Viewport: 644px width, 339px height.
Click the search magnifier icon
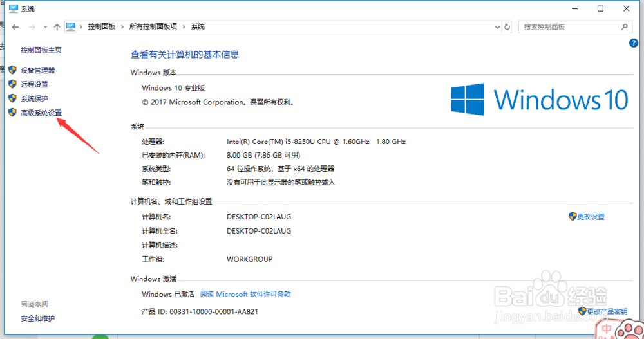pyautogui.click(x=624, y=27)
